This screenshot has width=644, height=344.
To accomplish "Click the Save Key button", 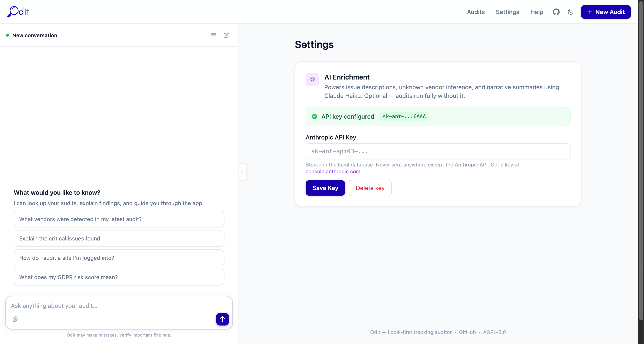I will pyautogui.click(x=325, y=188).
